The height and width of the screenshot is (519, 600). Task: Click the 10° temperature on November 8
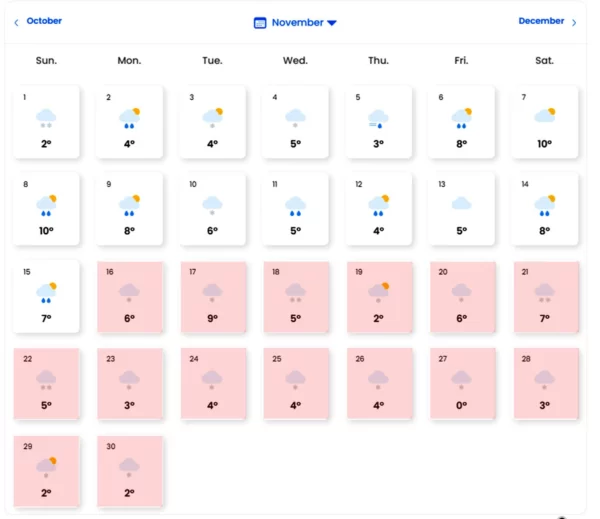46,231
